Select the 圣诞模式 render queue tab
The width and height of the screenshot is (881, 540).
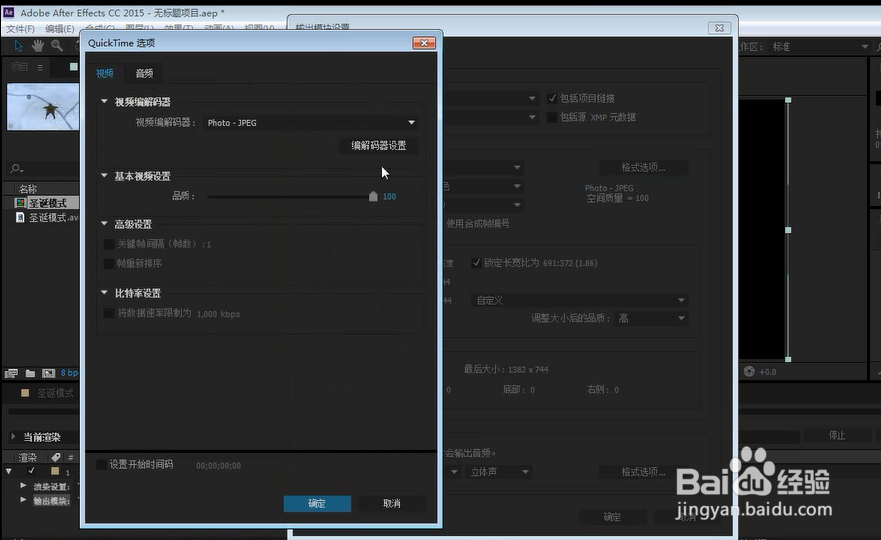pos(55,393)
